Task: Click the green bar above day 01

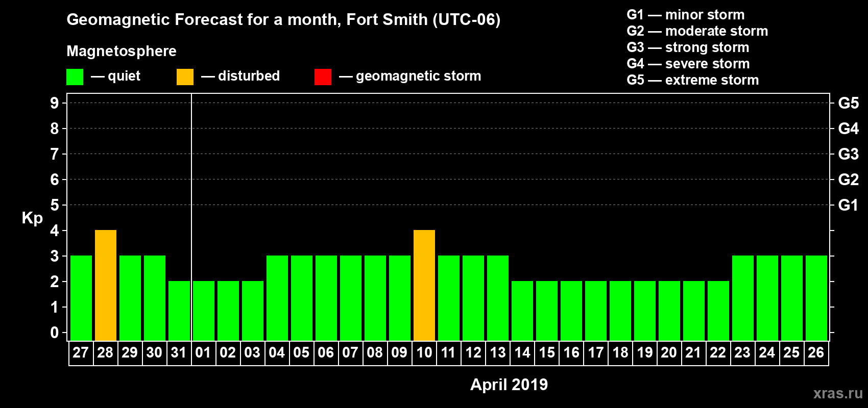Action: tap(204, 311)
